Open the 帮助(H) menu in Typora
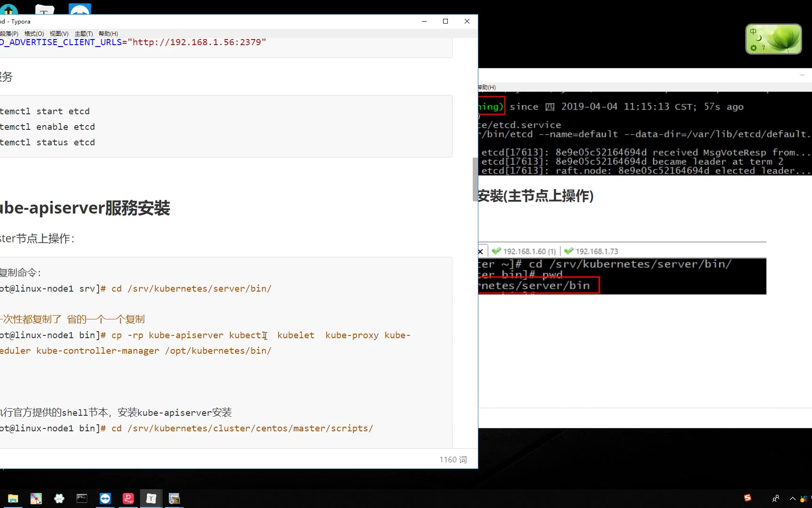 pos(108,34)
